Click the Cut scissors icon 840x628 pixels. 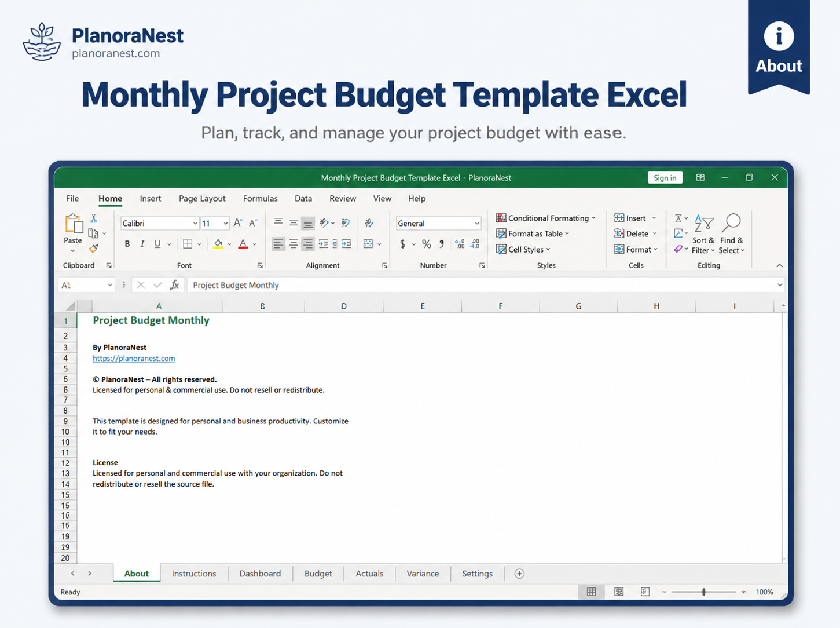[x=94, y=218]
